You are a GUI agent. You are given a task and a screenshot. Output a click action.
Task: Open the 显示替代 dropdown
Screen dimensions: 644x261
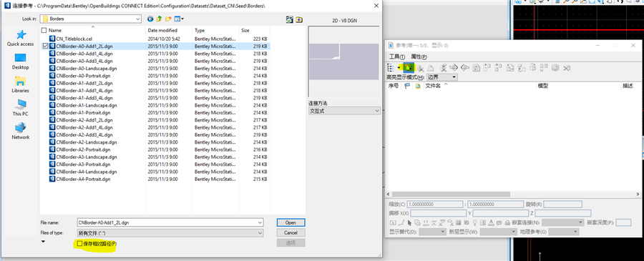click(432, 232)
